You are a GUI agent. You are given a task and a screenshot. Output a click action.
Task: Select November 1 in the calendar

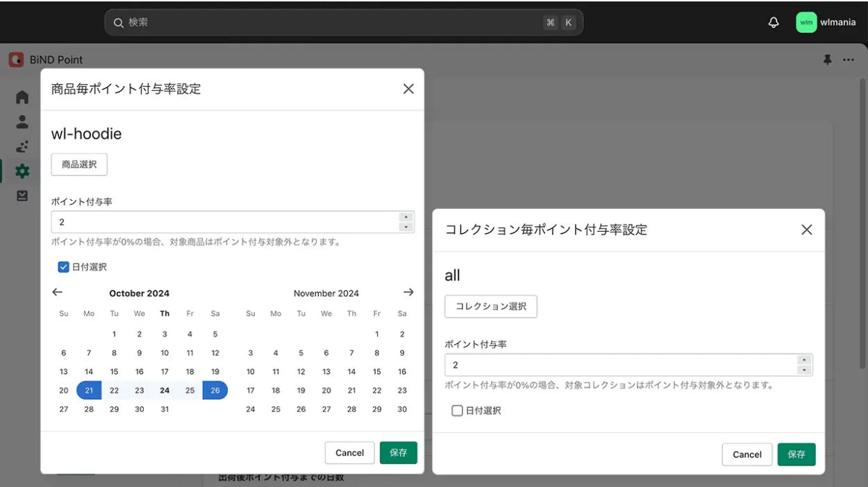377,334
